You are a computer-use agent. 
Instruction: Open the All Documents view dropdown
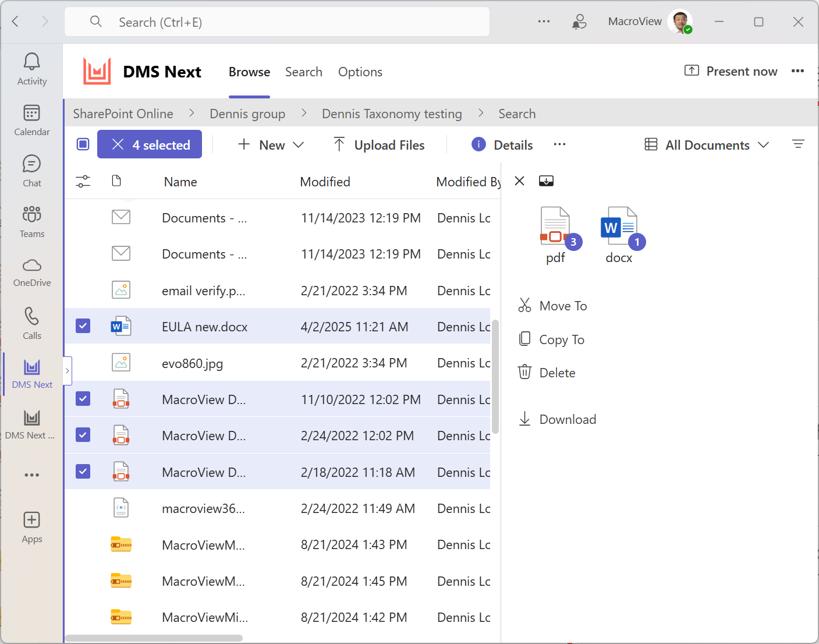[x=707, y=144]
